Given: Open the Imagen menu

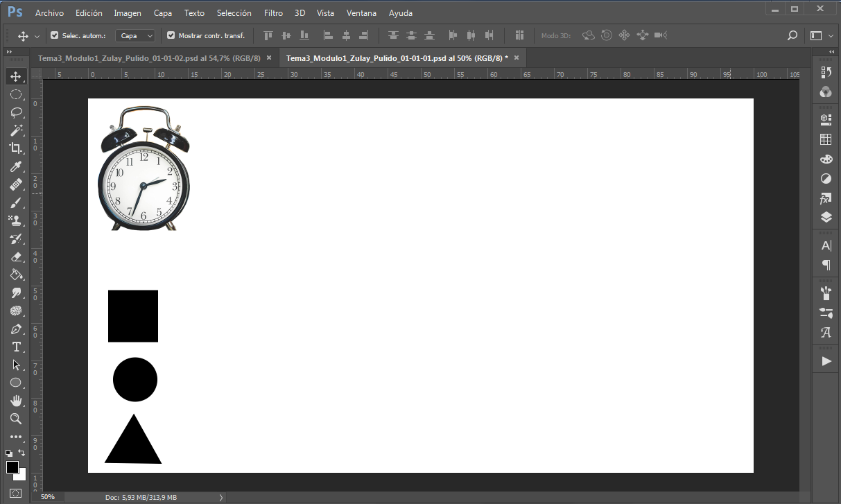Looking at the screenshot, I should point(128,13).
